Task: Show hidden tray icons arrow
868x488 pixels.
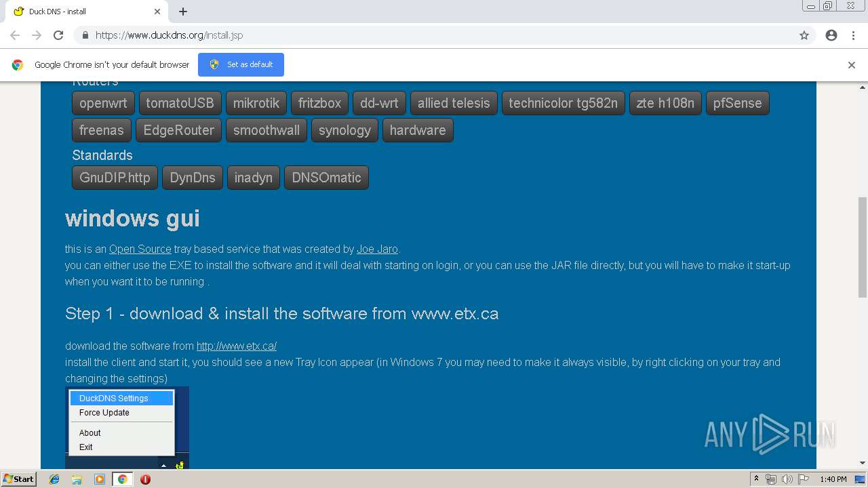Action: [756, 479]
